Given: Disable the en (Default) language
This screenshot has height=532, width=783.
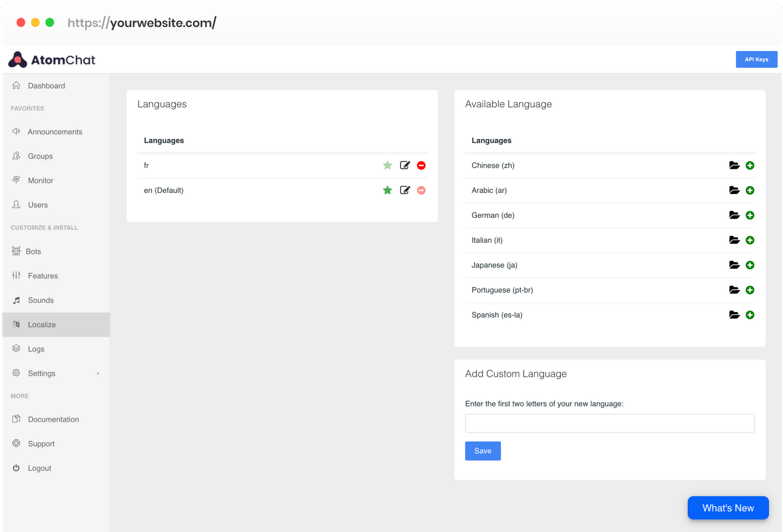Looking at the screenshot, I should [x=421, y=190].
